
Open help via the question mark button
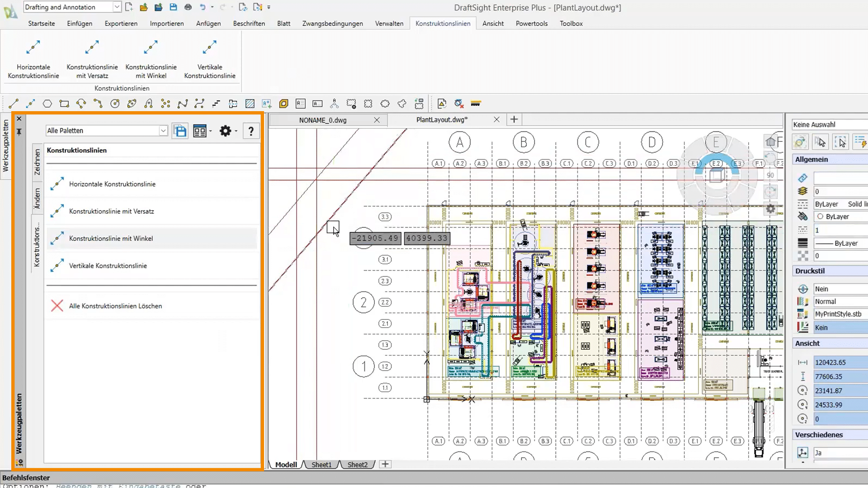click(x=251, y=131)
